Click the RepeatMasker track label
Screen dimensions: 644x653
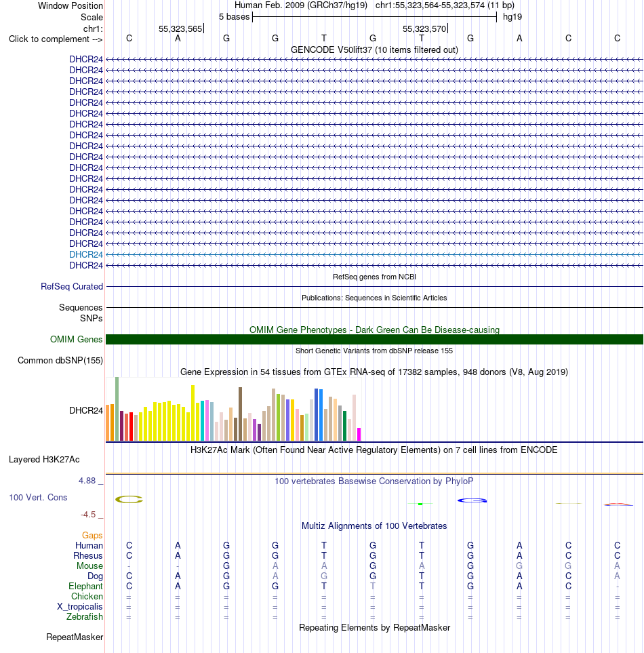click(x=75, y=637)
